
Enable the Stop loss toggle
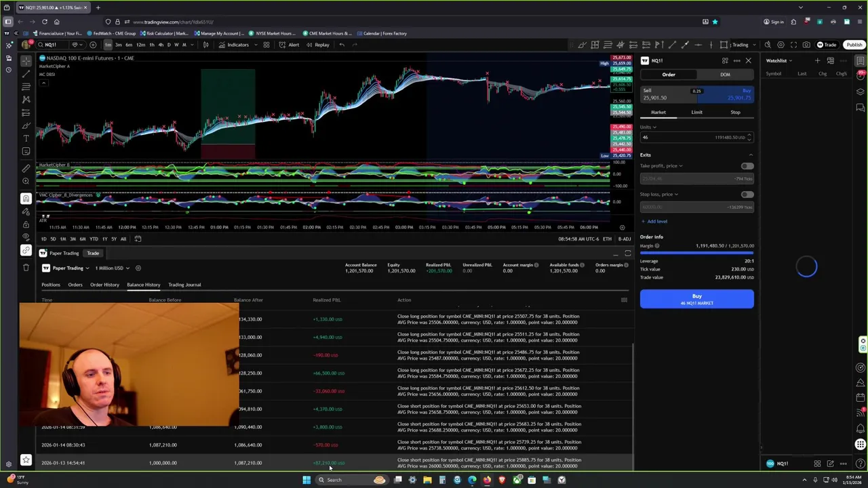[x=747, y=195]
